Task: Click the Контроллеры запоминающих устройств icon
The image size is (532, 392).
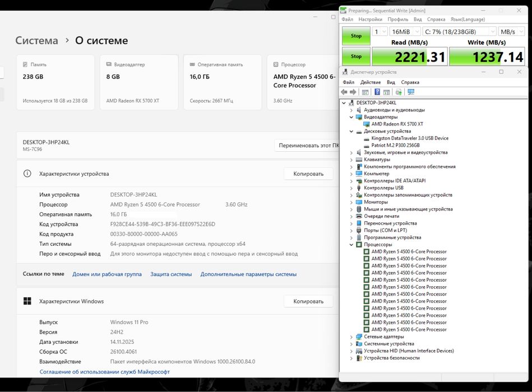Action: tap(359, 195)
